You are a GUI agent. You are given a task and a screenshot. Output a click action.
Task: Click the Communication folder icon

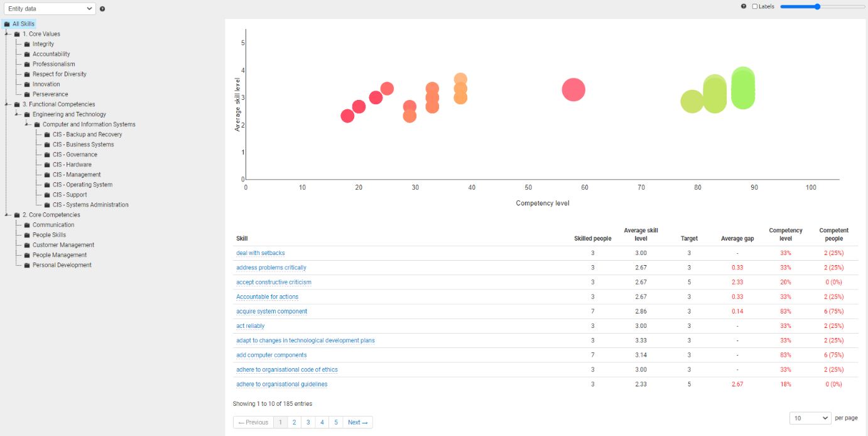(x=27, y=225)
